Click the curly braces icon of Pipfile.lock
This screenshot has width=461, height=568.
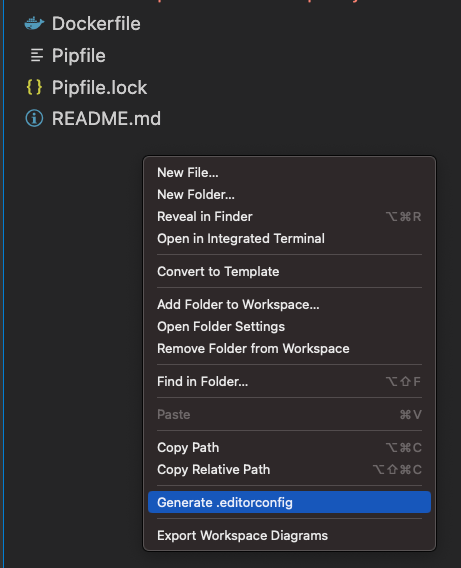[34, 87]
